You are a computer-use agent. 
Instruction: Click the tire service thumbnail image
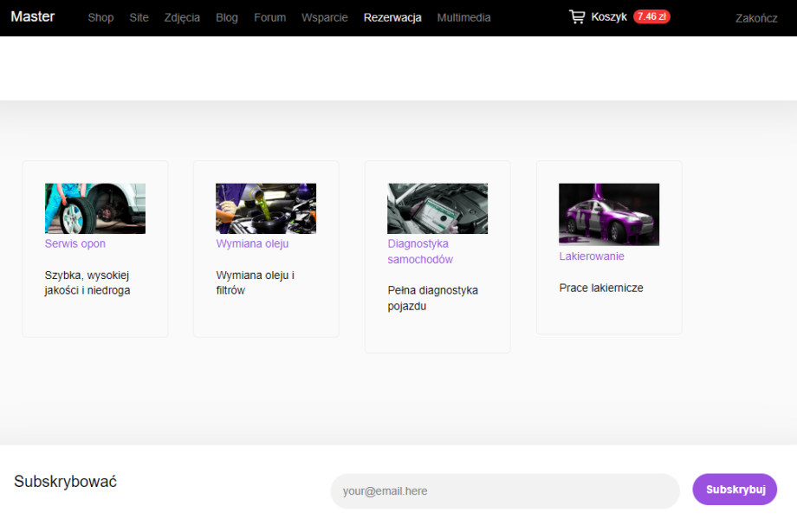coord(95,208)
